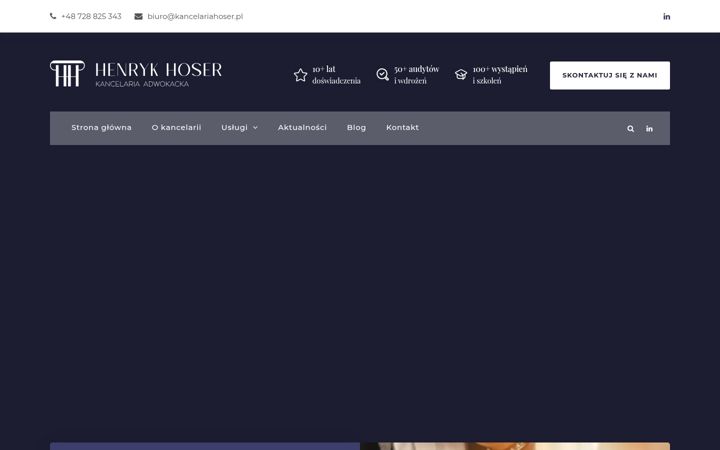Open LinkedIn icon in navigation bar
Image resolution: width=720 pixels, height=450 pixels.
tap(649, 129)
